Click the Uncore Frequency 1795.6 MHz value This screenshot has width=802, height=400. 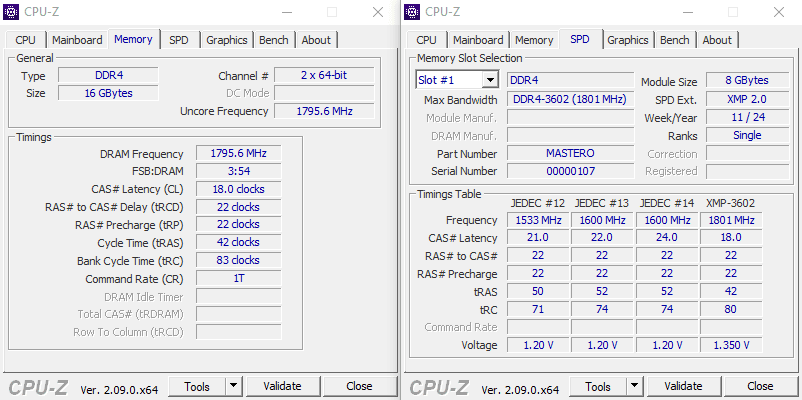point(324,111)
